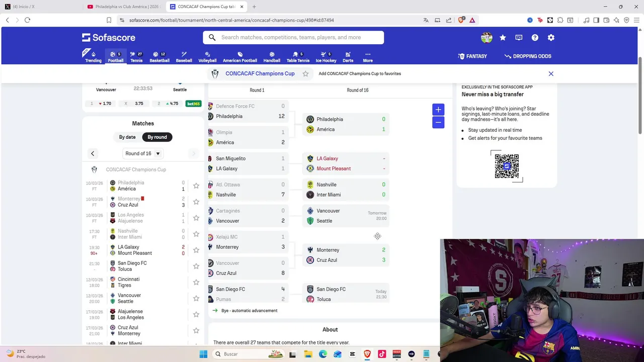Open the Trending sports section
644x362 pixels.
(x=93, y=56)
